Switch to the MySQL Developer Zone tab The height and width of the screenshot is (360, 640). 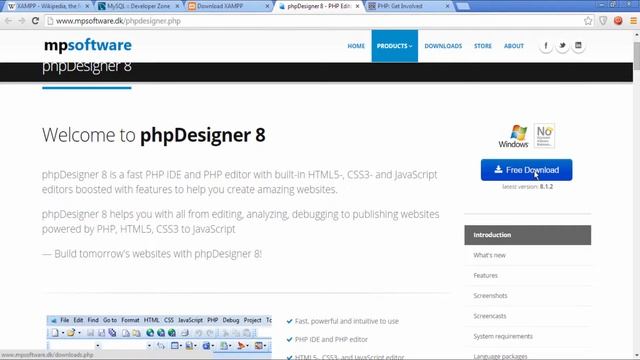point(138,6)
